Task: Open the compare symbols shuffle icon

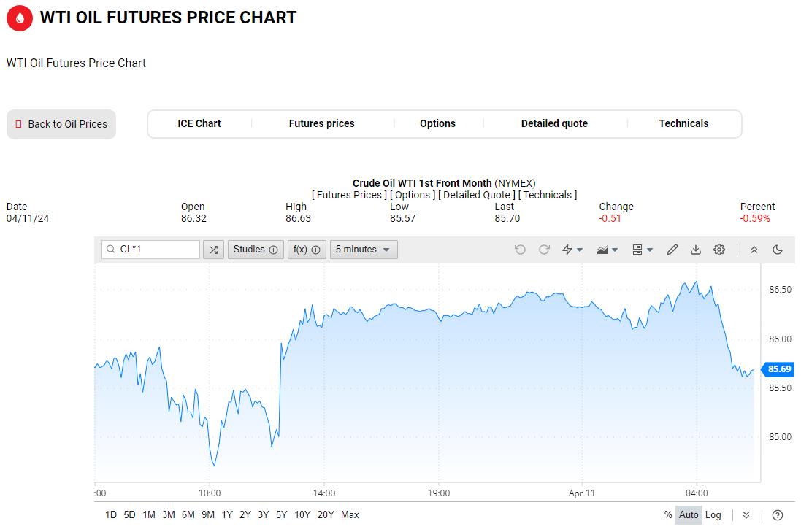Action: click(x=213, y=250)
